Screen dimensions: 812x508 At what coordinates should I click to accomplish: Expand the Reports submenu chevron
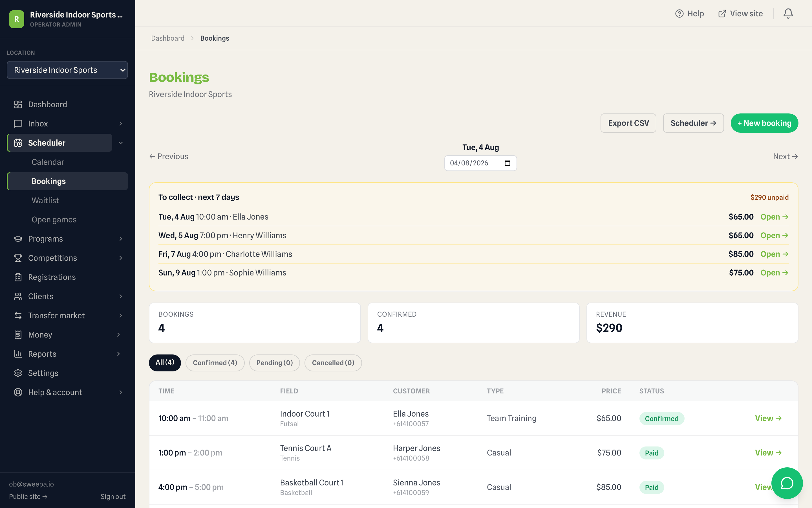point(118,354)
